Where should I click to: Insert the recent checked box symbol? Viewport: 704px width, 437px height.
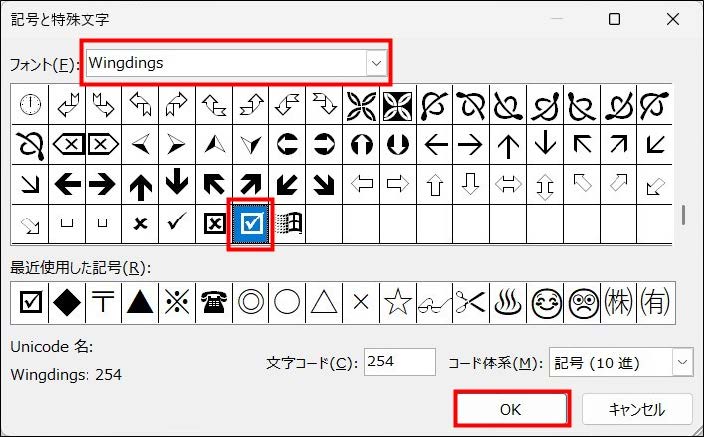30,303
